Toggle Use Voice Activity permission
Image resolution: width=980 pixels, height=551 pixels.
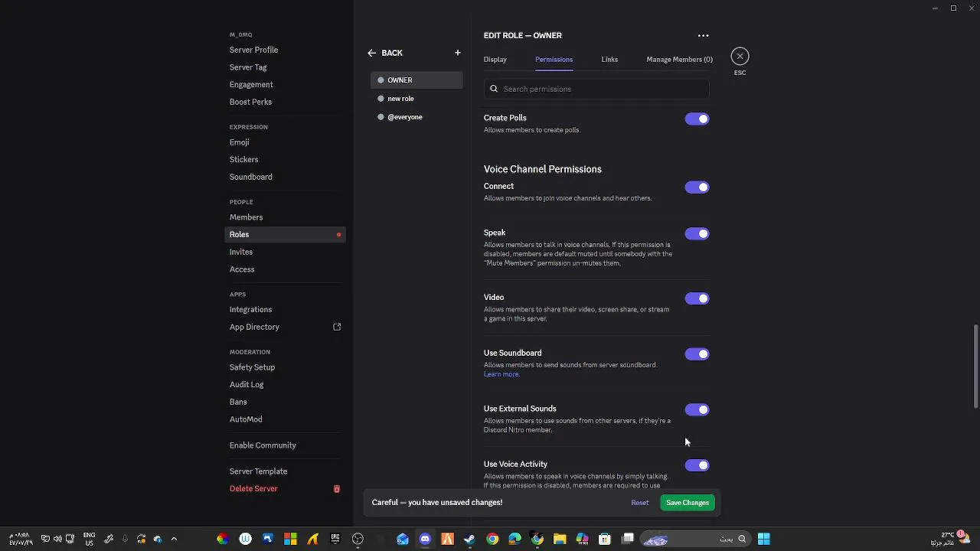697,465
